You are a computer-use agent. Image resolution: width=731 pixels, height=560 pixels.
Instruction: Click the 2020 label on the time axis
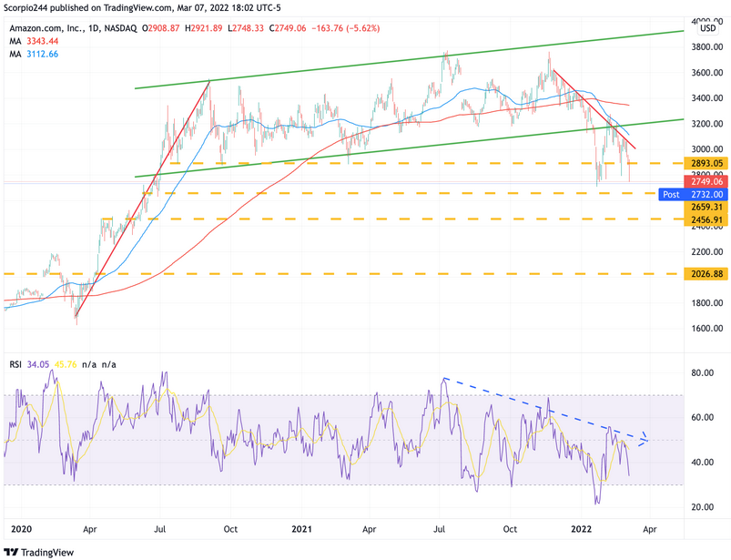point(22,529)
